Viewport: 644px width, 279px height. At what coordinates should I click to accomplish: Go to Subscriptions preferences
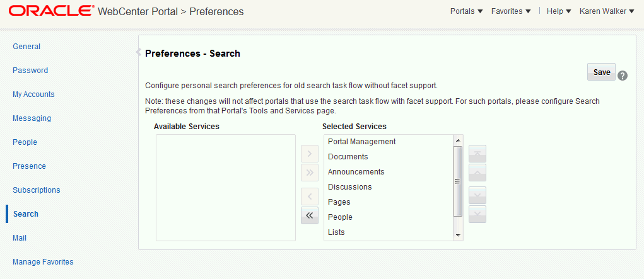tap(37, 190)
